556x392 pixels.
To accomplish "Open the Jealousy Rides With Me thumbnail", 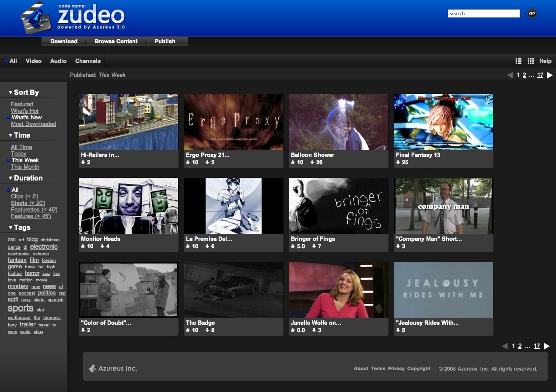I will pyautogui.click(x=444, y=290).
